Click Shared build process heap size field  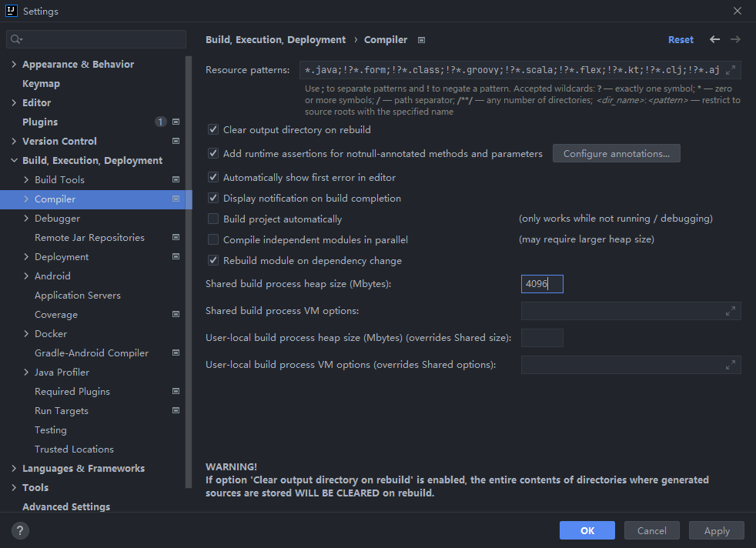(542, 284)
